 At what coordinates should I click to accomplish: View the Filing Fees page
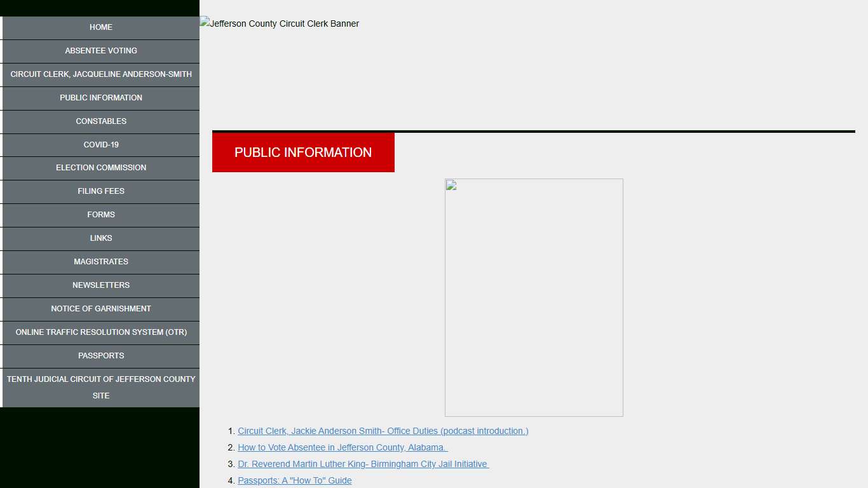click(101, 191)
